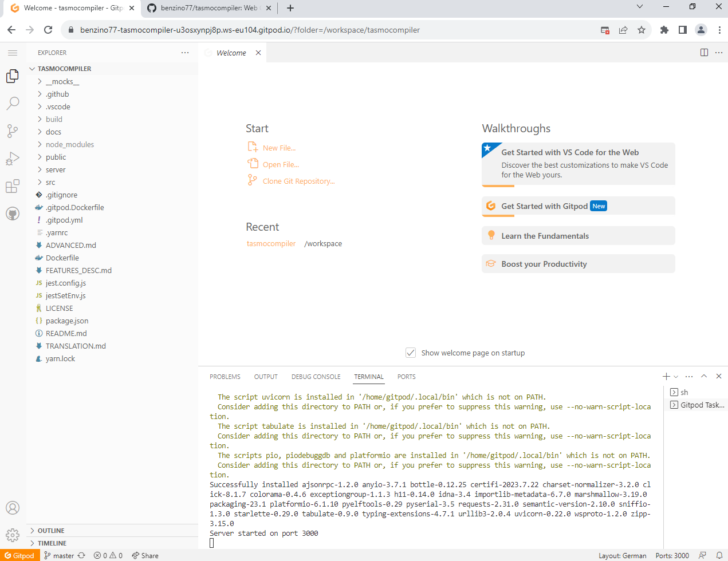The image size is (728, 561).
Task: Open the Source Control view
Action: click(x=13, y=131)
